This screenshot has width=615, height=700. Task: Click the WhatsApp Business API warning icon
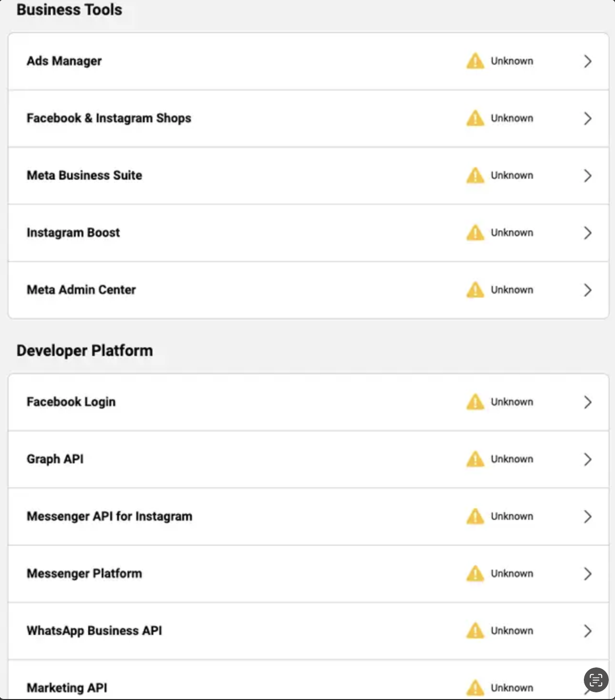(475, 631)
